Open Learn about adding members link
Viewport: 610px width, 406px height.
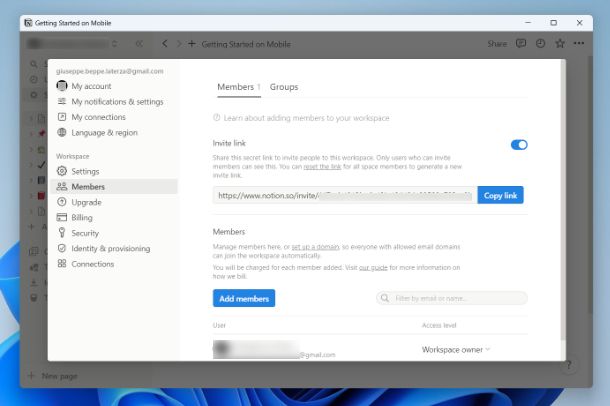click(301, 118)
